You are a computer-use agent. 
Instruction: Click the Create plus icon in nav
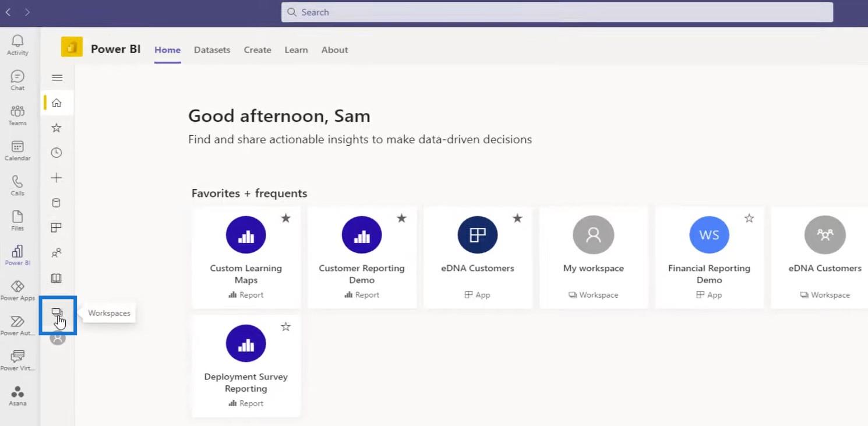pos(57,178)
